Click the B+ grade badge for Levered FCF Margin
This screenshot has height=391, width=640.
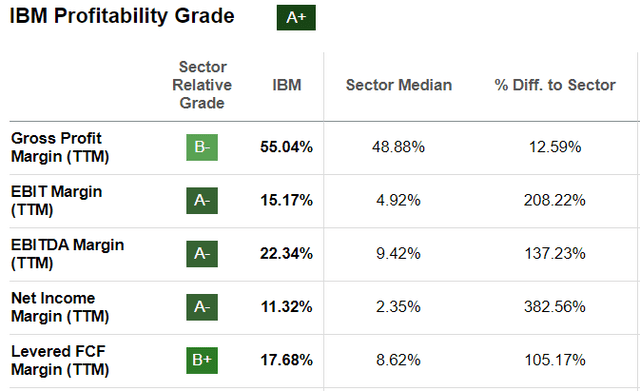click(x=202, y=360)
